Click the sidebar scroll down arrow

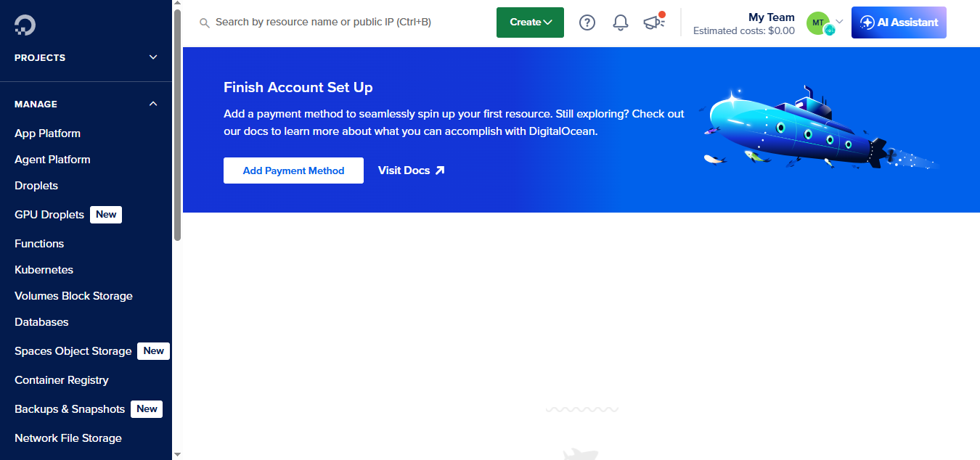tap(177, 454)
